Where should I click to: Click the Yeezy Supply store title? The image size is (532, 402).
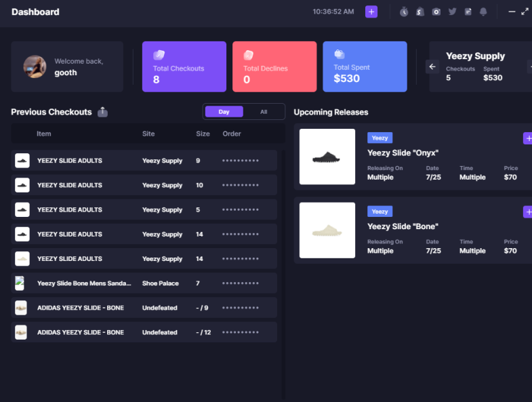pyautogui.click(x=475, y=56)
